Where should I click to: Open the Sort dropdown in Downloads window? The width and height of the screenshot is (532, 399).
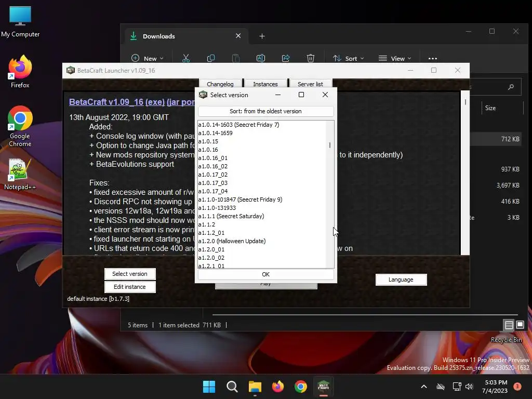point(349,58)
